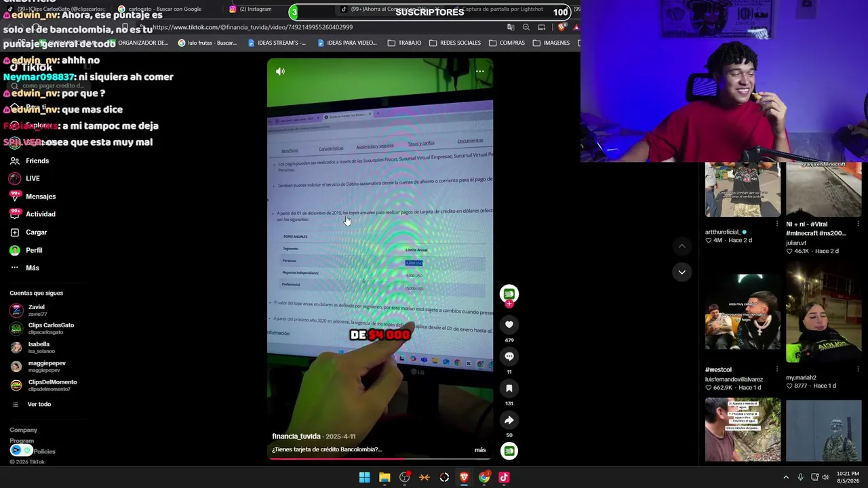868x488 pixels.
Task: Follow financia_tuvida with the red plus badge
Action: pyautogui.click(x=509, y=304)
